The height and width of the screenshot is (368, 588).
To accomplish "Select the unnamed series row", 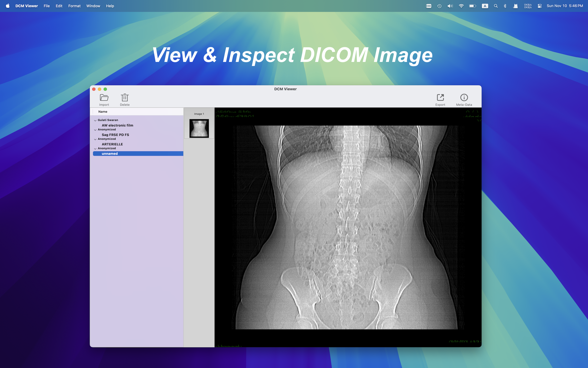I will click(138, 154).
